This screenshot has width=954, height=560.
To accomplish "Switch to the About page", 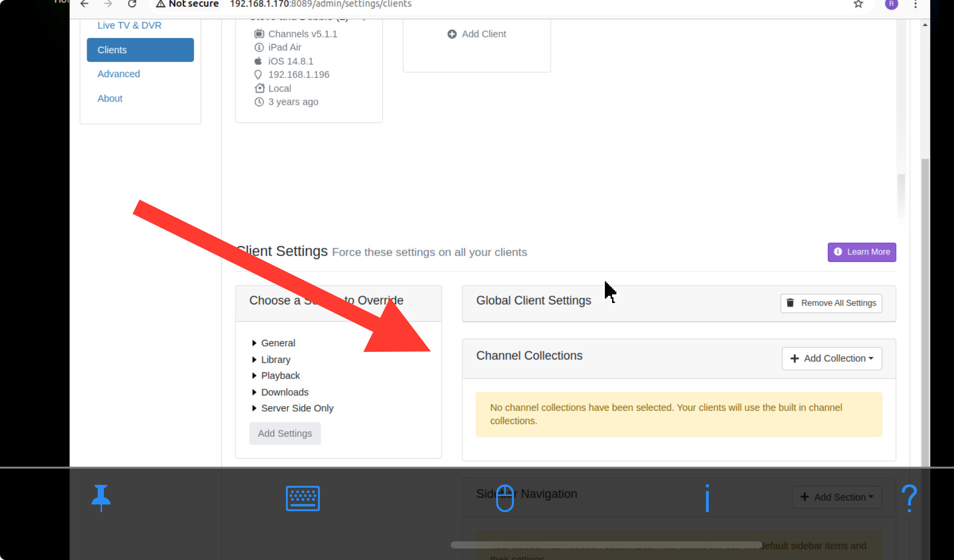I will [110, 99].
